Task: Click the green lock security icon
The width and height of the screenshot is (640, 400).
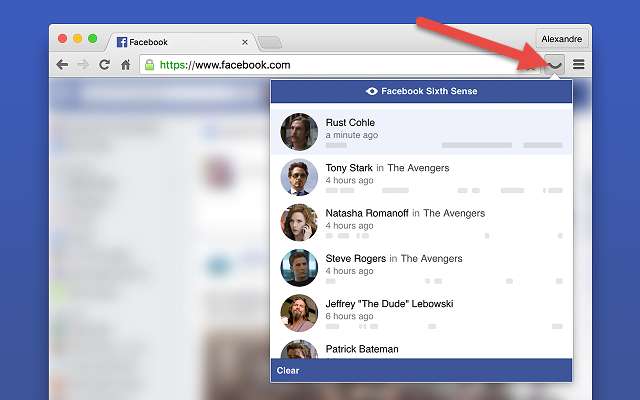Action: tap(150, 64)
